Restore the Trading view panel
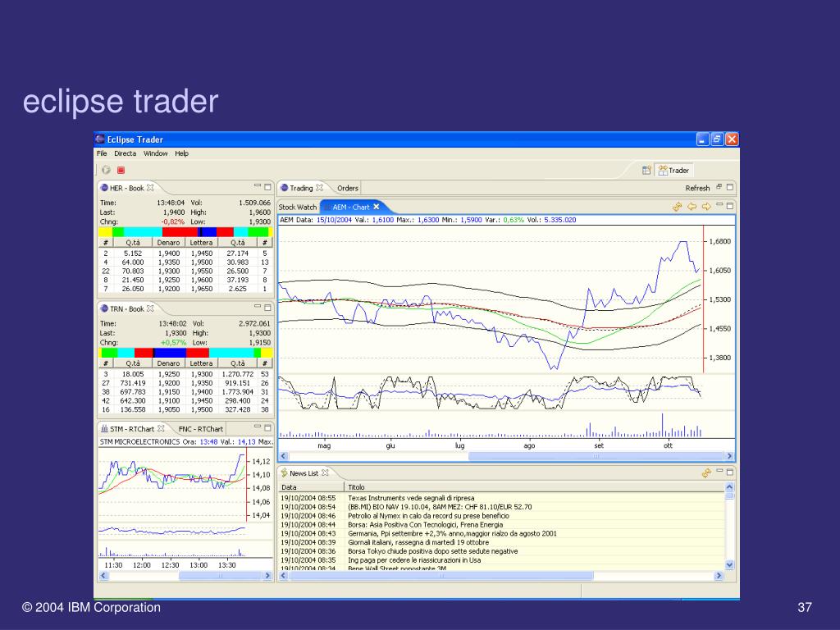Image resolution: width=840 pixels, height=630 pixels. tap(719, 187)
